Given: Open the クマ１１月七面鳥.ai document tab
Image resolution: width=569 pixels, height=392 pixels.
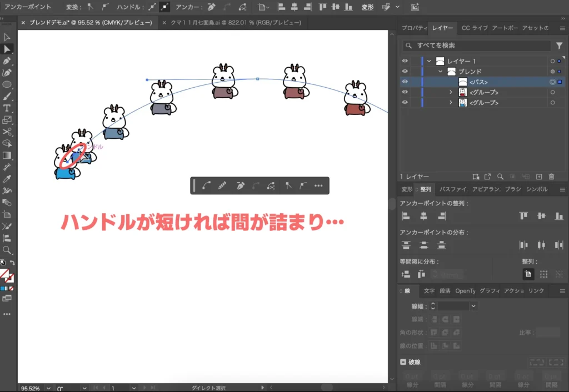Looking at the screenshot, I should coord(233,23).
